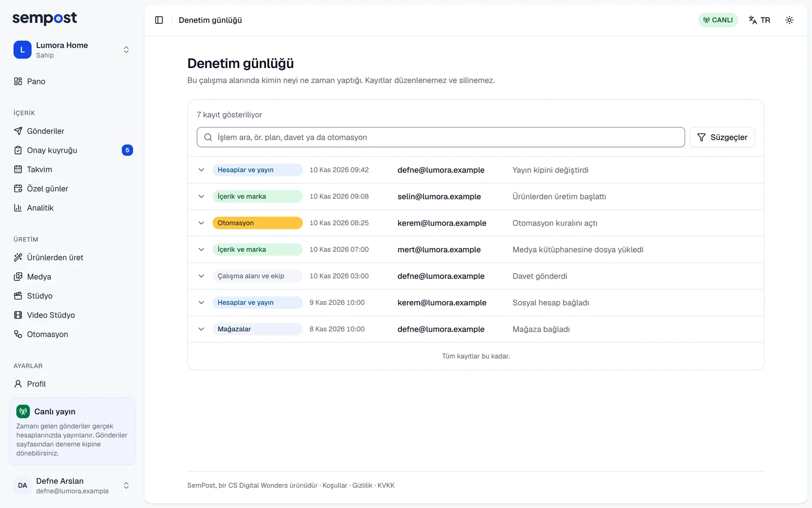812x508 pixels.
Task: Expand the Mağaza bağladı record row
Action: [x=201, y=329]
